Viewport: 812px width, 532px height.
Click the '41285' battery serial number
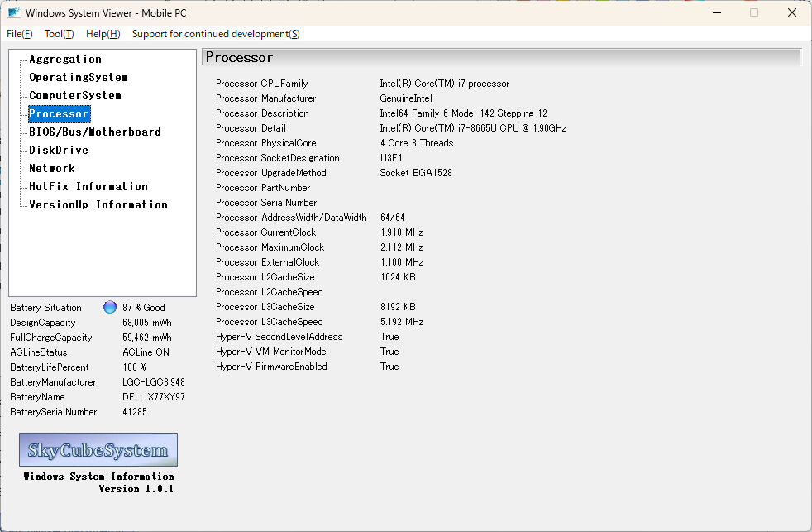pyautogui.click(x=135, y=412)
